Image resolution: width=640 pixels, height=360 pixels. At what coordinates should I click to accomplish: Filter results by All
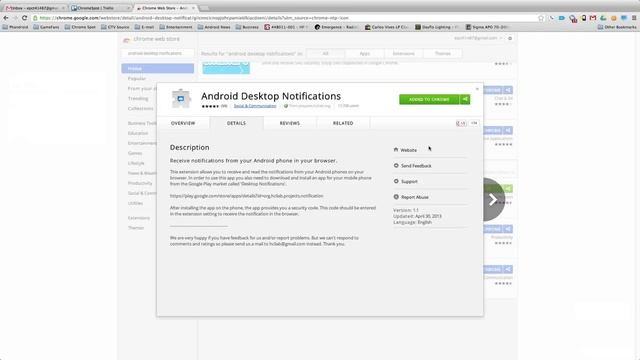(x=325, y=53)
